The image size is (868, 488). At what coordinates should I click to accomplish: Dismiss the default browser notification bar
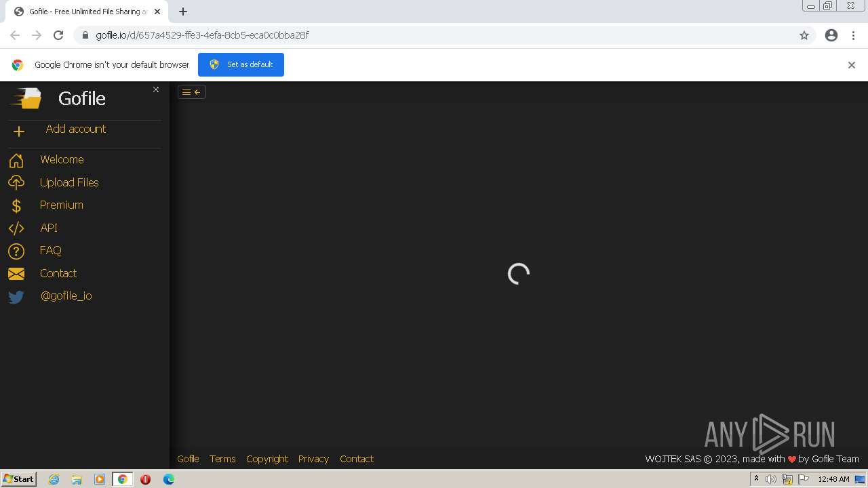(852, 65)
